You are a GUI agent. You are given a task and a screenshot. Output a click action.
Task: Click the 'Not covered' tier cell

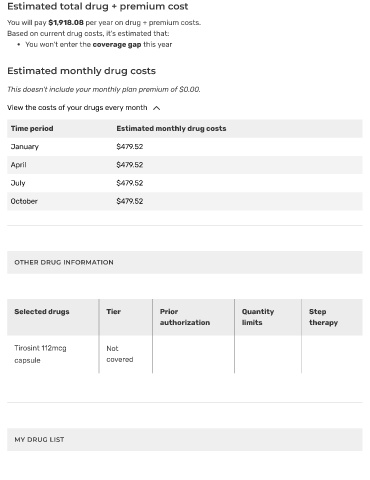point(120,354)
